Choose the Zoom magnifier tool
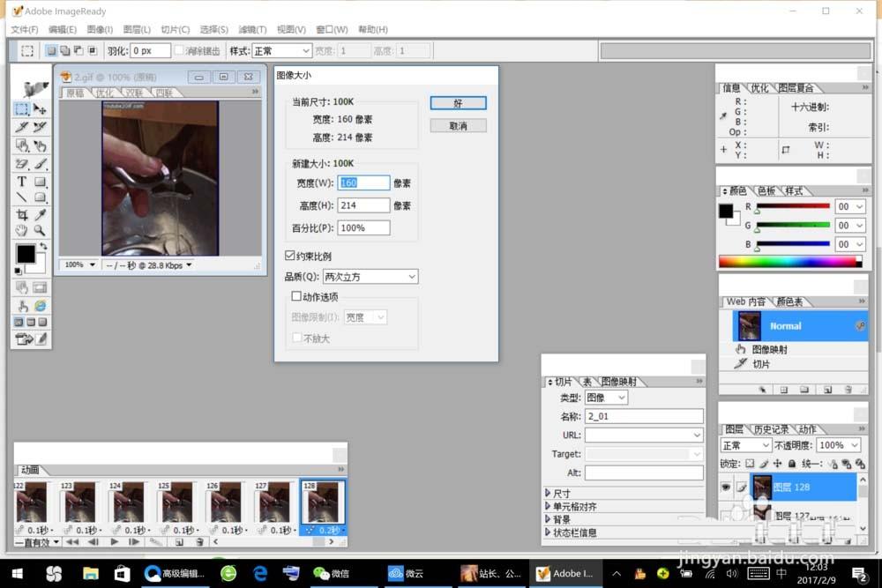Screen dimensions: 882x588 [40, 231]
